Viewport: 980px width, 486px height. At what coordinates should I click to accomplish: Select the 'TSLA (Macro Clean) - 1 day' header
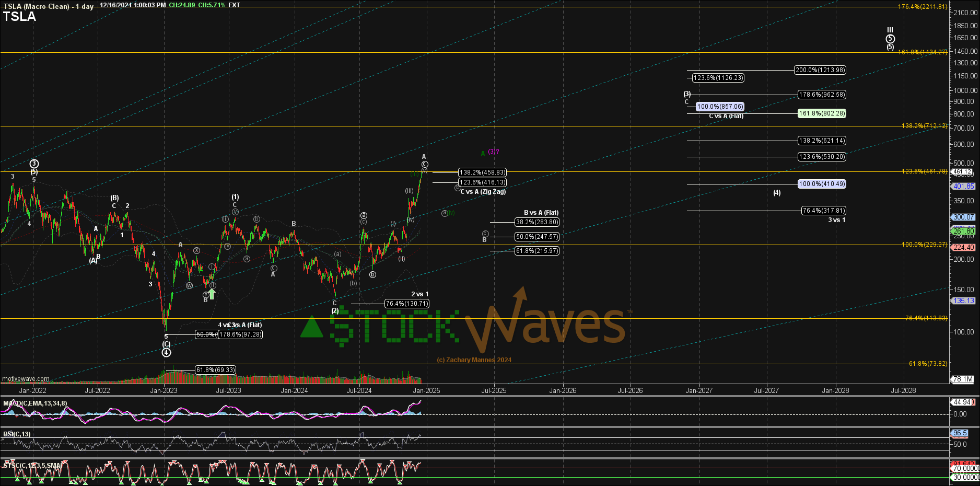(49, 6)
